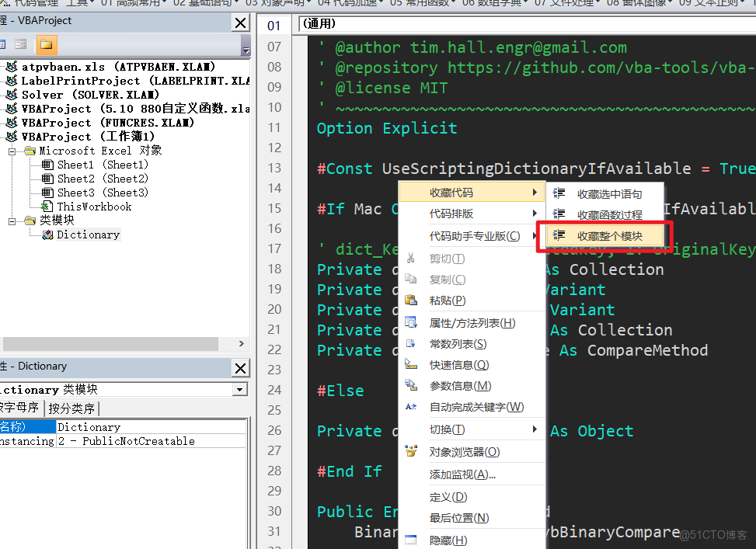Click the parameter info icon beside 参数信息(M)
This screenshot has width=756, height=549.
point(409,384)
